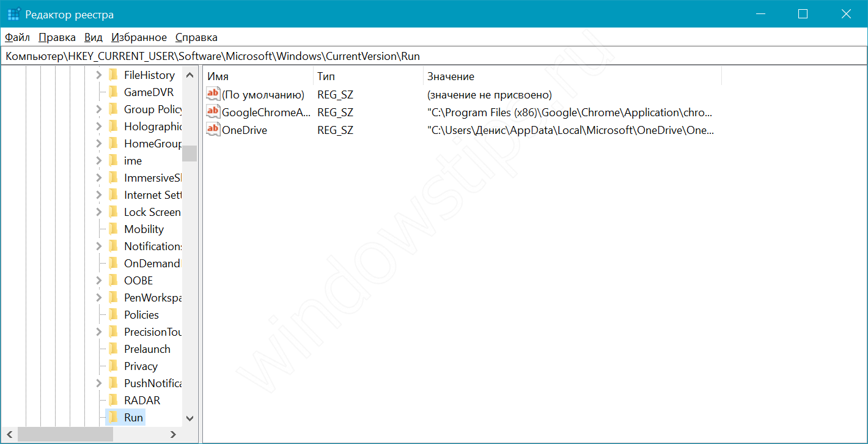Click the Privacy folder icon
868x444 pixels.
[113, 366]
